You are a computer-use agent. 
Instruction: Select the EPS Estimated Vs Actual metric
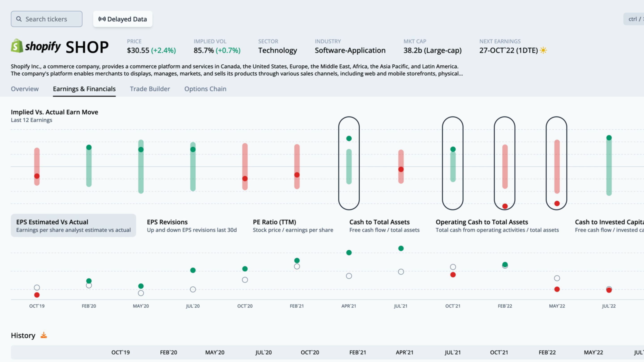(73, 226)
